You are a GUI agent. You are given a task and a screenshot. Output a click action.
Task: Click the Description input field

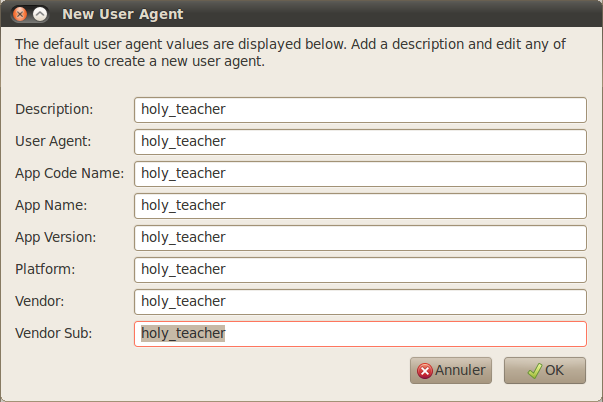point(360,109)
